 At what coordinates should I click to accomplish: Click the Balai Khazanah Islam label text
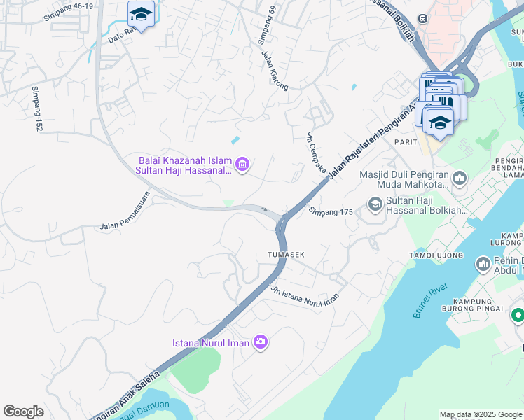click(x=184, y=165)
